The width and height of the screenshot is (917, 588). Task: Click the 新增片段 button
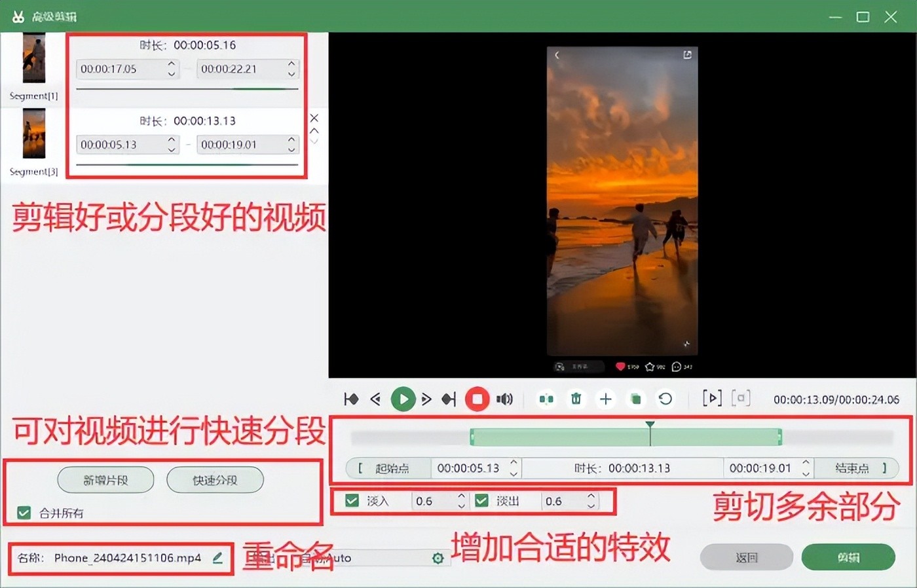click(105, 480)
